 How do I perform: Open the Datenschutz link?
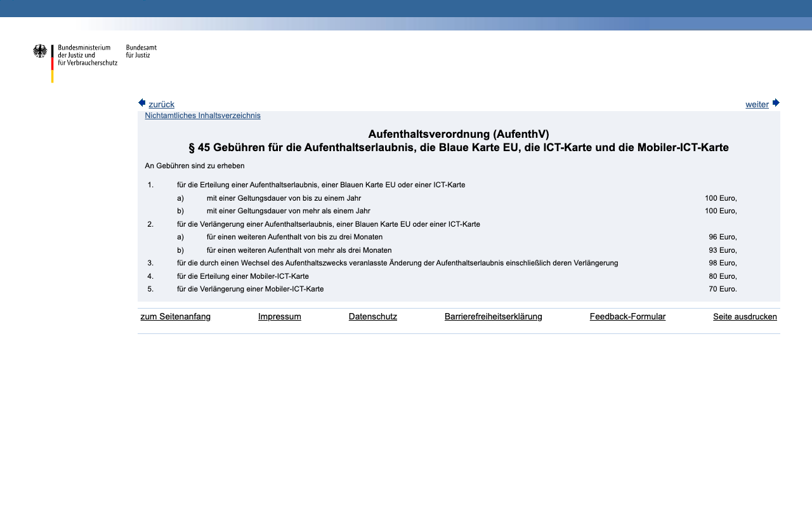373,316
